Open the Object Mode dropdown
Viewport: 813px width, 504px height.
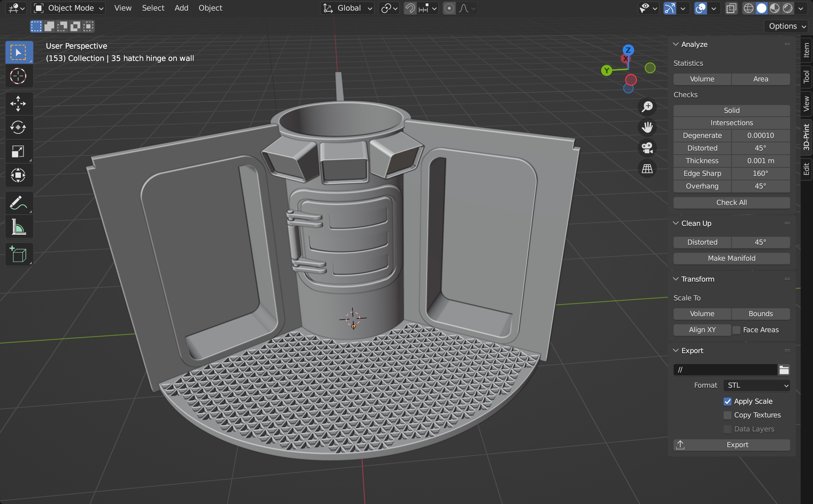coord(68,8)
